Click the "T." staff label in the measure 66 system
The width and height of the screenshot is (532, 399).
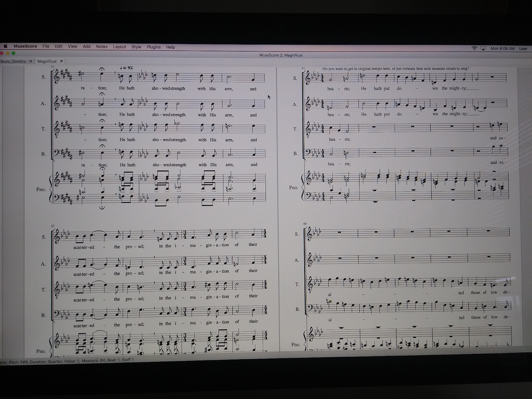coord(297,284)
